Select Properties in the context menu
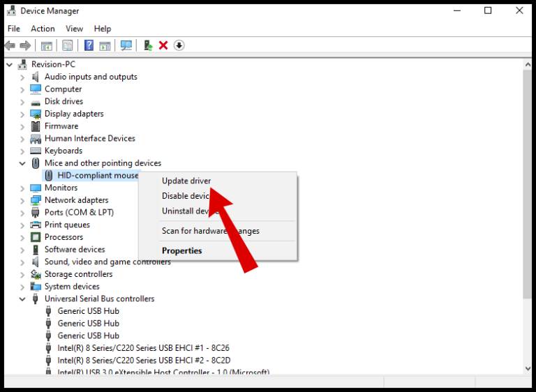Screen dimensions: 536x392 tap(182, 250)
